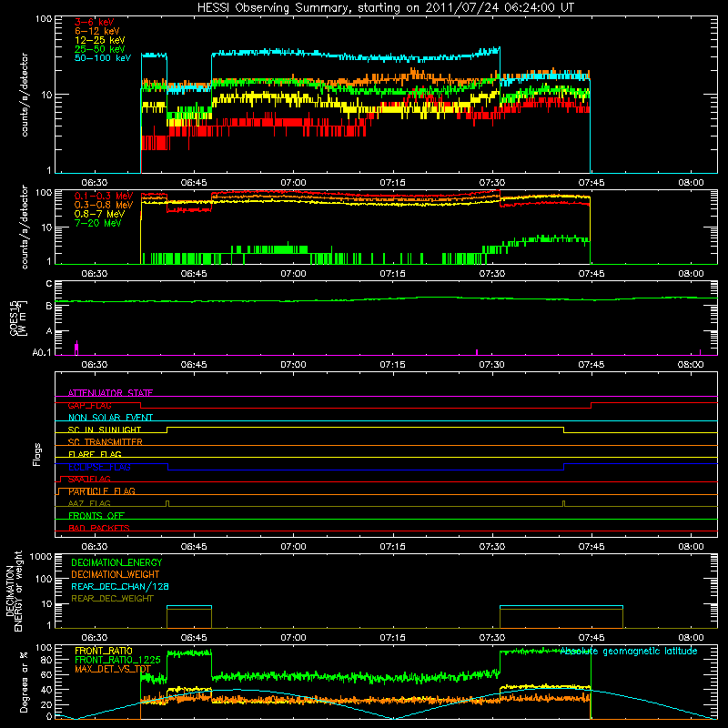Select the SAA_FLAG label
The width and height of the screenshot is (728, 728).
point(89,479)
